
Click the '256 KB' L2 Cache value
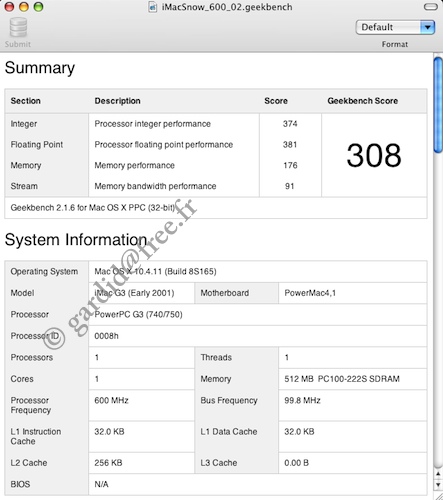pos(108,463)
